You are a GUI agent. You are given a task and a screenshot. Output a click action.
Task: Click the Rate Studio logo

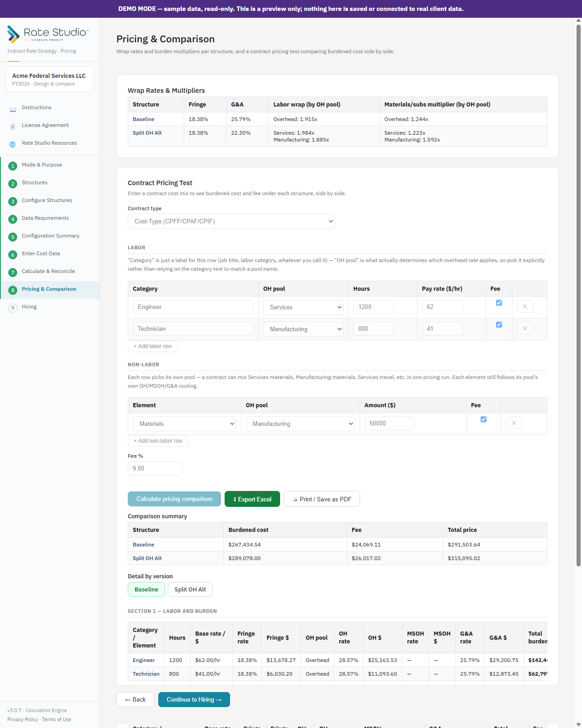click(48, 34)
